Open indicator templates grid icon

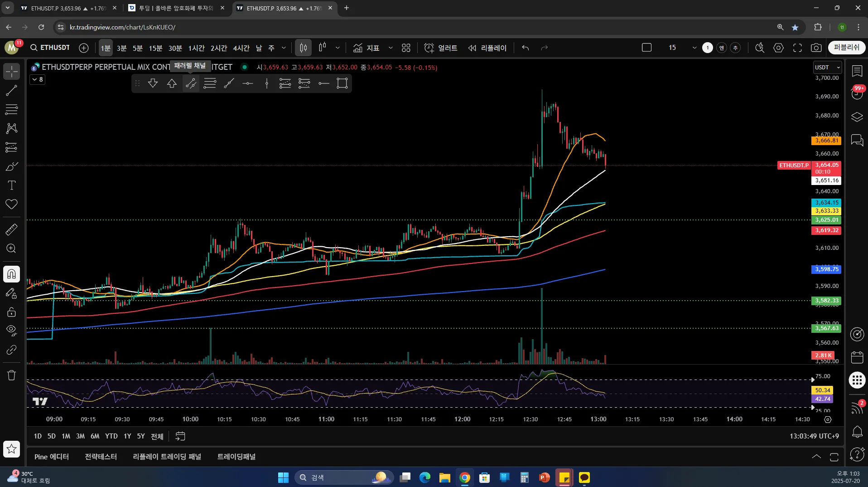(x=406, y=48)
